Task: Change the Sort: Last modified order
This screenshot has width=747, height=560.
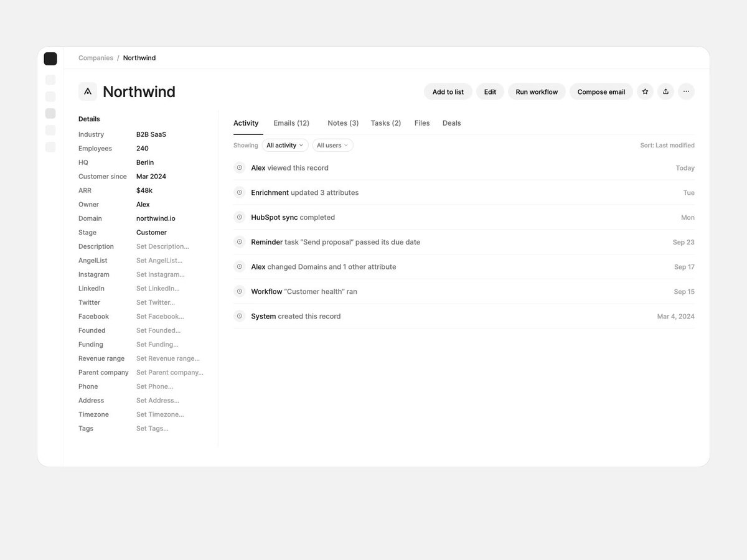Action: (x=667, y=145)
